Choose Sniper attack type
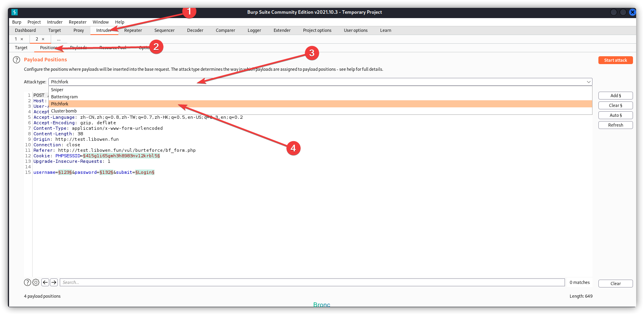The height and width of the screenshot is (315, 644). (320, 90)
